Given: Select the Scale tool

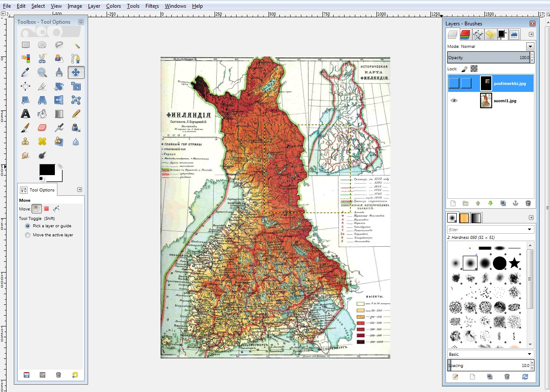Looking at the screenshot, I should (x=76, y=86).
